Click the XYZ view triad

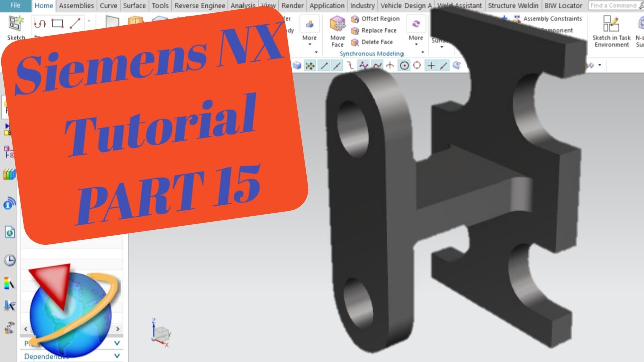coord(161,333)
